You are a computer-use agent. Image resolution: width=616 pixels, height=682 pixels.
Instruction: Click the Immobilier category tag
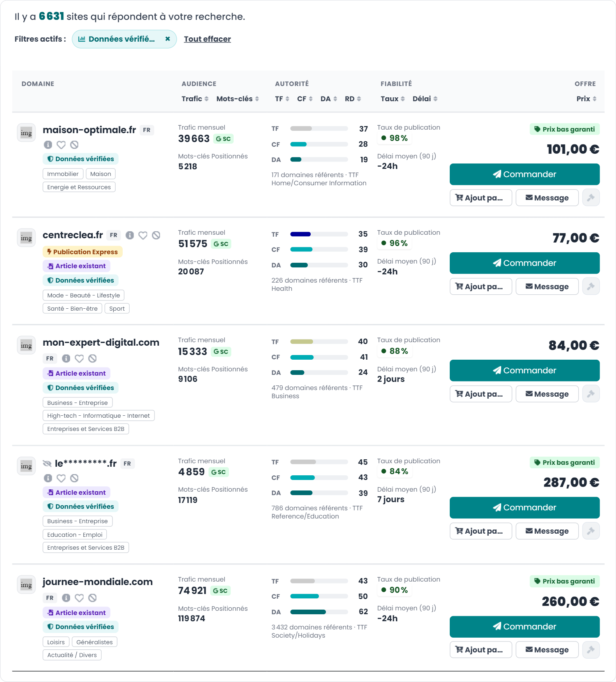(x=63, y=174)
